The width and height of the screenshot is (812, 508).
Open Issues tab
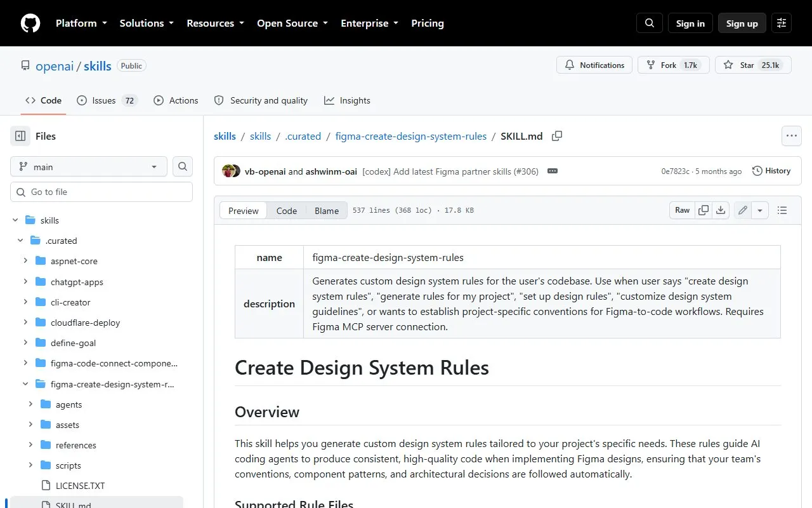(x=107, y=100)
